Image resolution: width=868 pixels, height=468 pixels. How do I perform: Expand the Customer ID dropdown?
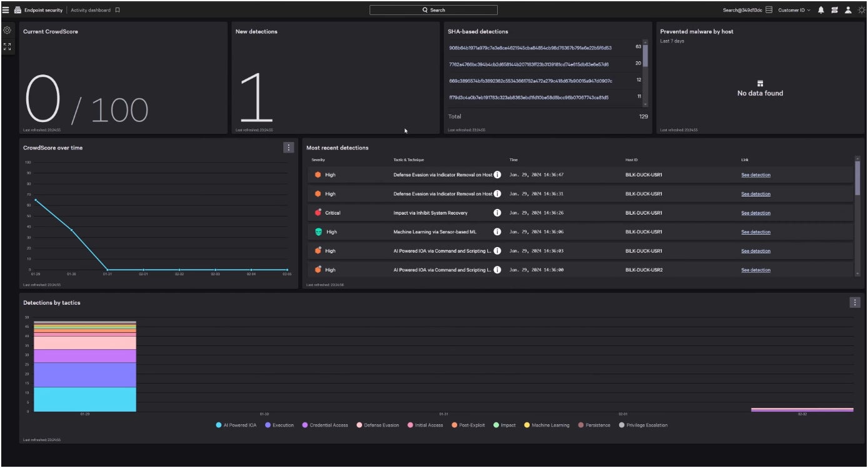click(794, 10)
